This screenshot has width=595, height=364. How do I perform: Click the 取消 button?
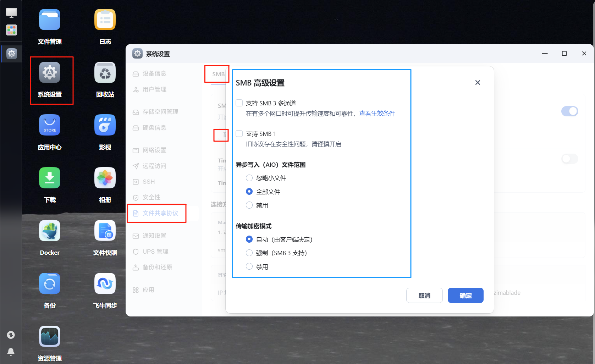pyautogui.click(x=424, y=296)
